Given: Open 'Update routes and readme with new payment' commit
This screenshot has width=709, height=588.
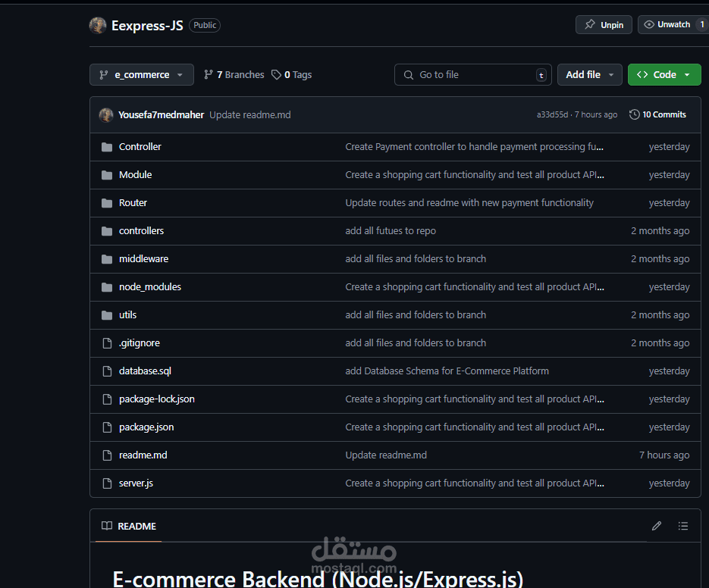Looking at the screenshot, I should point(469,203).
